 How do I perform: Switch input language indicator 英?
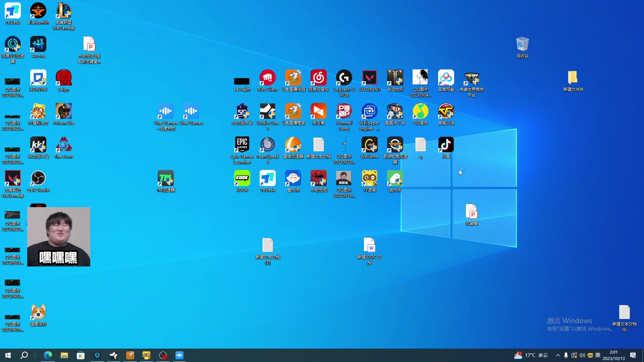pos(598,355)
